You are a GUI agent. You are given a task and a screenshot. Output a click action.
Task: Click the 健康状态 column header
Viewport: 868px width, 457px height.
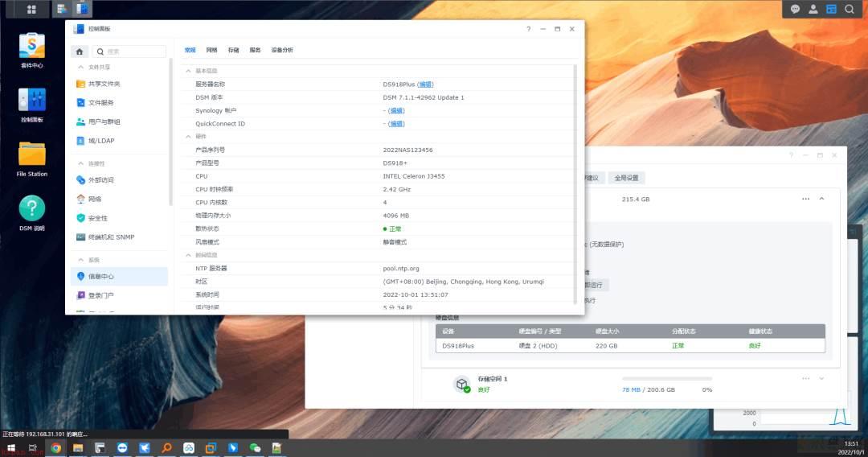tap(760, 331)
